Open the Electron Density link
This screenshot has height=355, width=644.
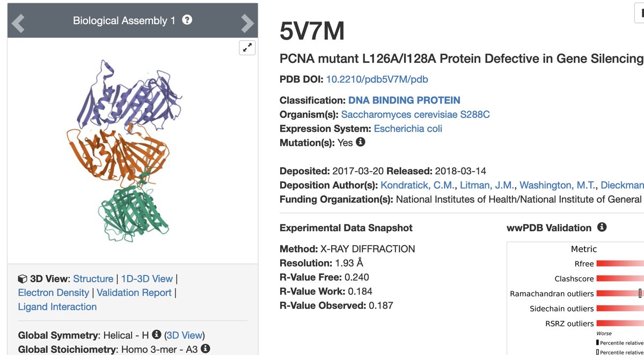click(54, 293)
